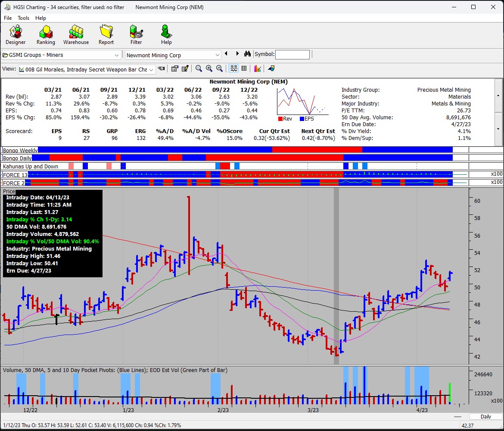Click the info panel scroll down arrow
Image resolution: width=504 pixels, height=431 pixels.
tap(498, 129)
